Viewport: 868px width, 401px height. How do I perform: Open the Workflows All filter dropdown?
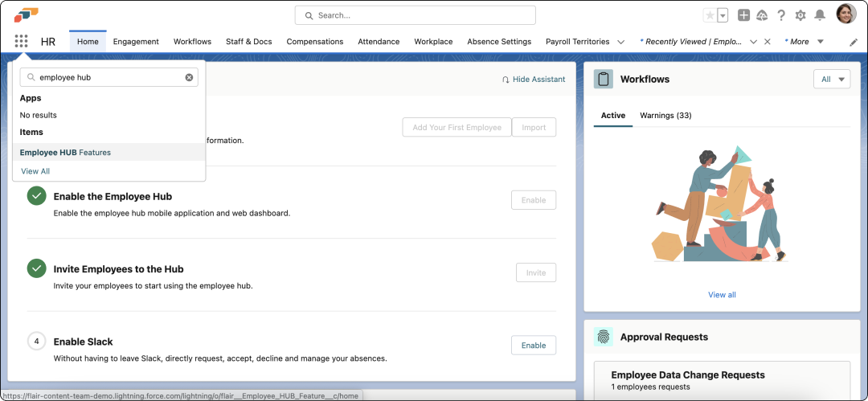(831, 79)
